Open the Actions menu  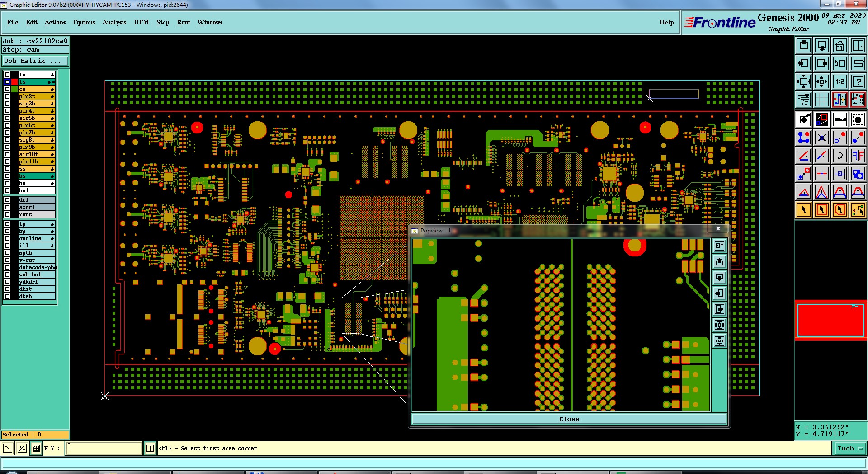point(55,22)
